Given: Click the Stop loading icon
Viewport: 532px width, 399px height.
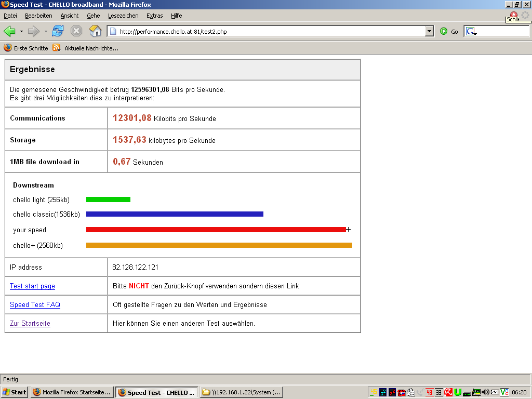Looking at the screenshot, I should (76, 31).
